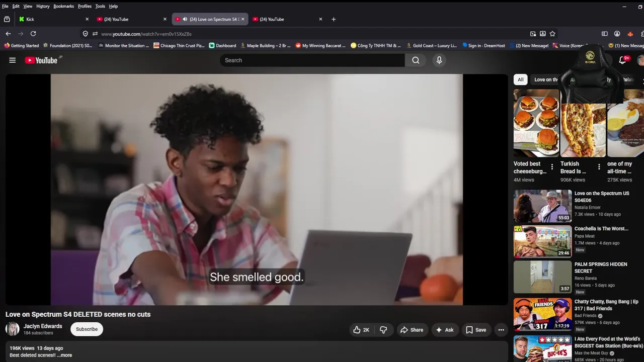Open the Dashboard bookmark
644x362 pixels.
coord(222,45)
